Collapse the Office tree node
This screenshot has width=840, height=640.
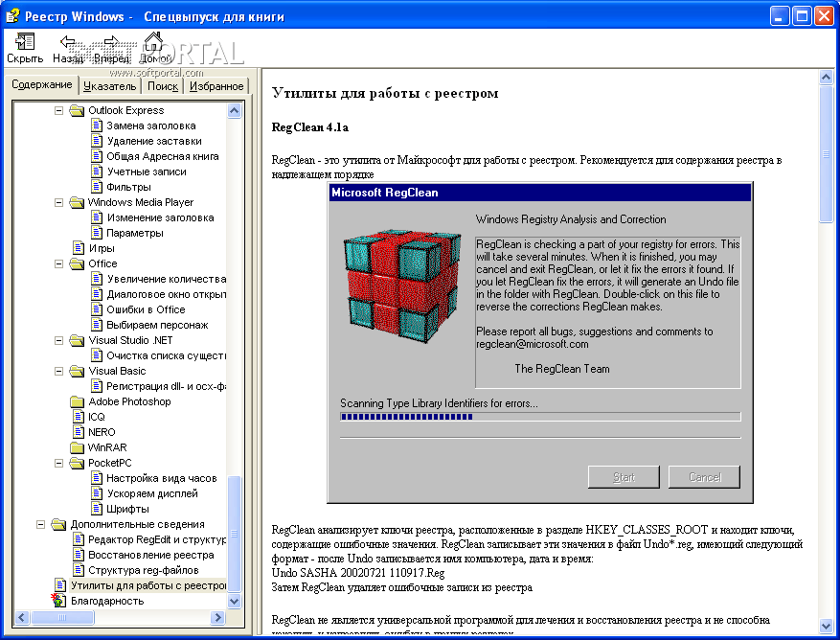[59, 264]
